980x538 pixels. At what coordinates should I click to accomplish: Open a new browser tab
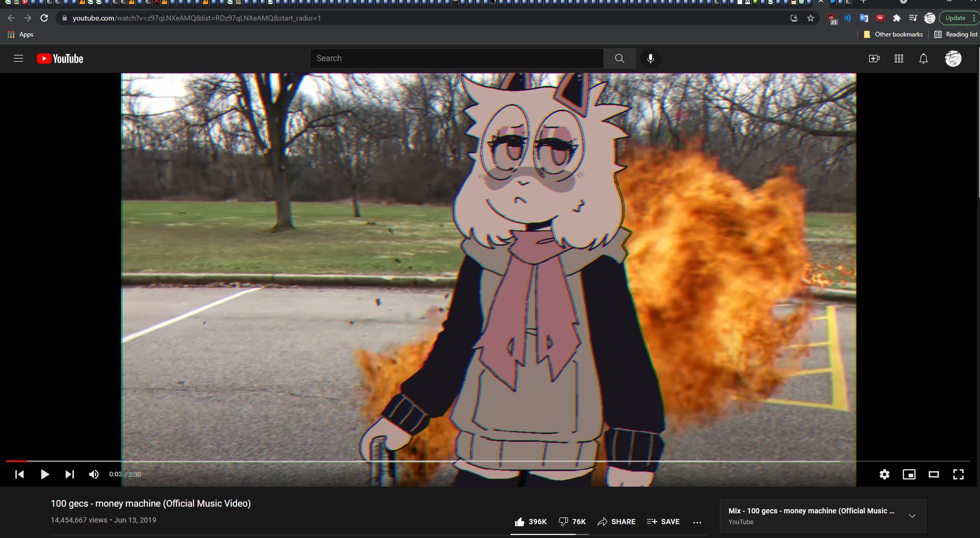tap(864, 2)
